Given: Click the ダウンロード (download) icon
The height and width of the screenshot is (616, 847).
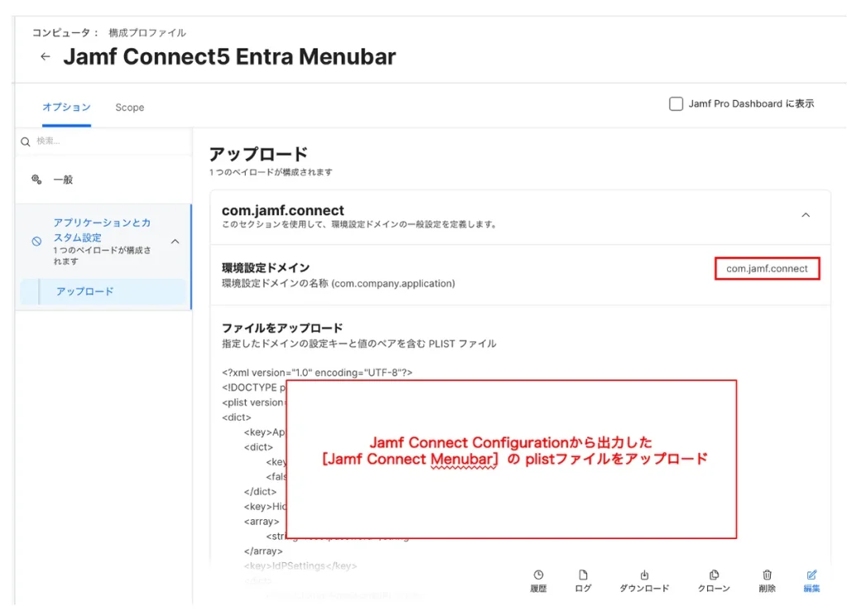Looking at the screenshot, I should pos(644,575).
